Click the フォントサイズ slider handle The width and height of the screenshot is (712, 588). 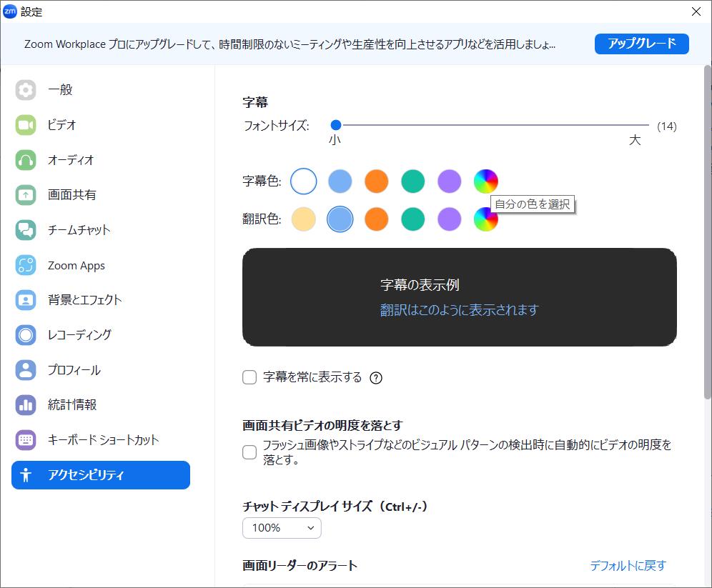coord(335,125)
